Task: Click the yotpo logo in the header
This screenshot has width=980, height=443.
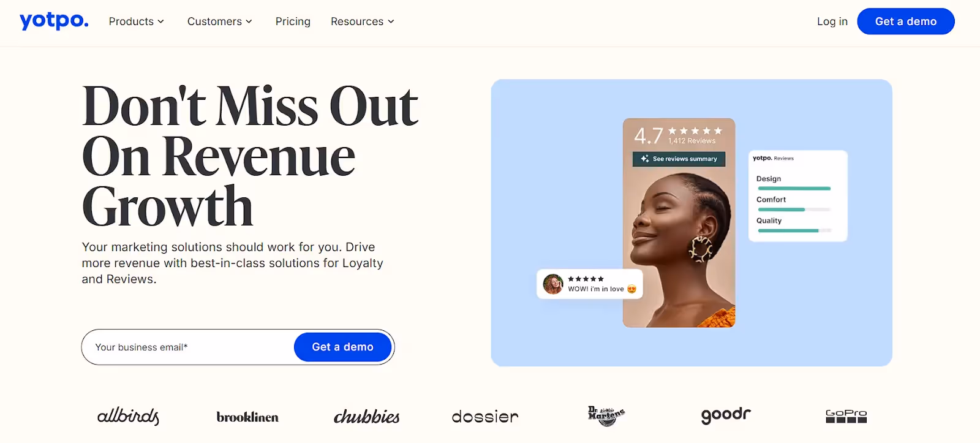Action: (x=54, y=21)
